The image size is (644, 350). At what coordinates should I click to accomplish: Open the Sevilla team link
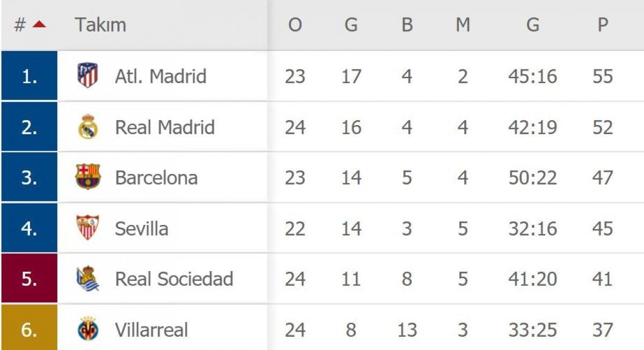click(142, 228)
